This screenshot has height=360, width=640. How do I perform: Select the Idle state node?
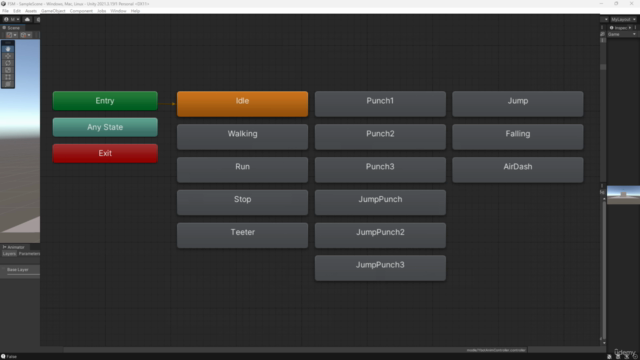pyautogui.click(x=242, y=104)
